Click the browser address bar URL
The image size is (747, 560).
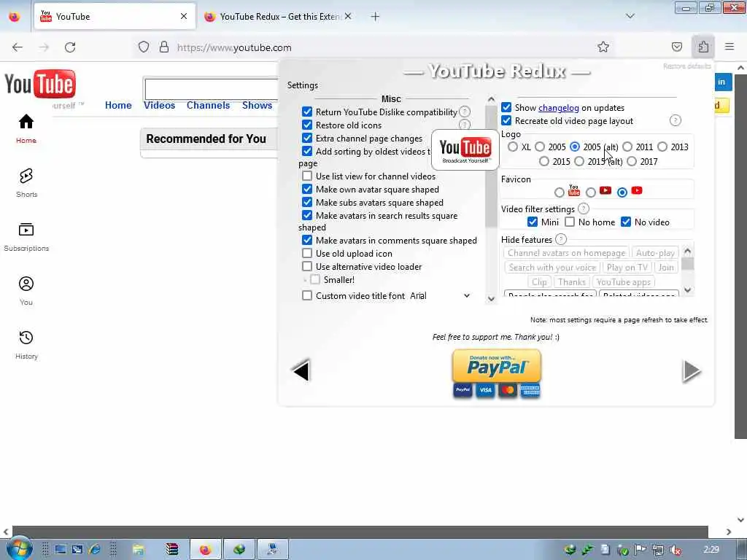(234, 47)
